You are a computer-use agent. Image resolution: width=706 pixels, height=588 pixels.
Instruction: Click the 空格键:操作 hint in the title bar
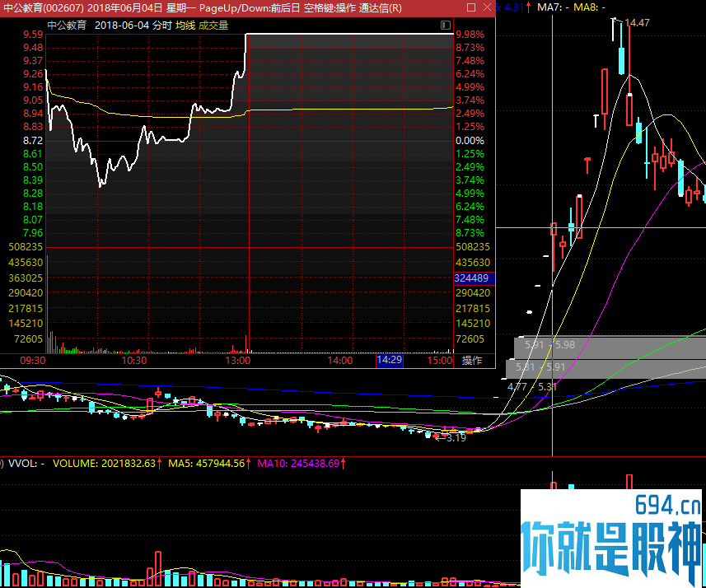click(330, 8)
